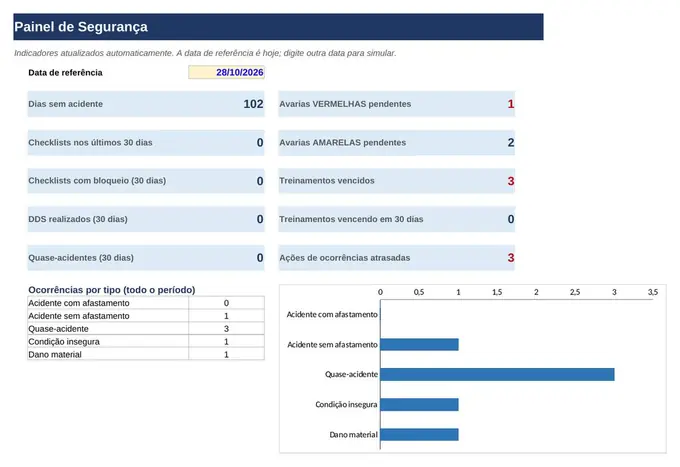Screen dimensions: 680x467
Task: Click the Dias sem acidente value 102
Action: pyautogui.click(x=253, y=104)
